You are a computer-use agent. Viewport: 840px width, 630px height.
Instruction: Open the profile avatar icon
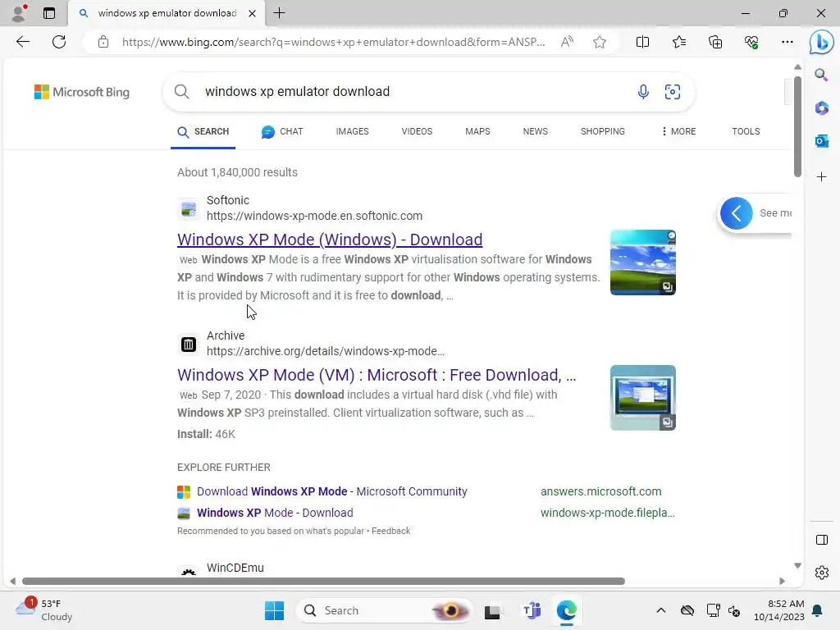[x=19, y=13]
